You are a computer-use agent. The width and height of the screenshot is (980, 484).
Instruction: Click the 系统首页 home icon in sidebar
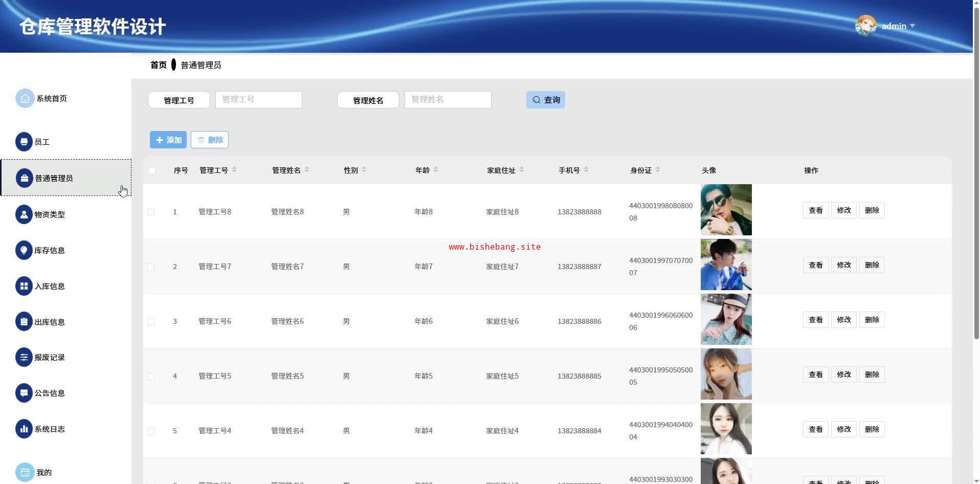click(25, 99)
